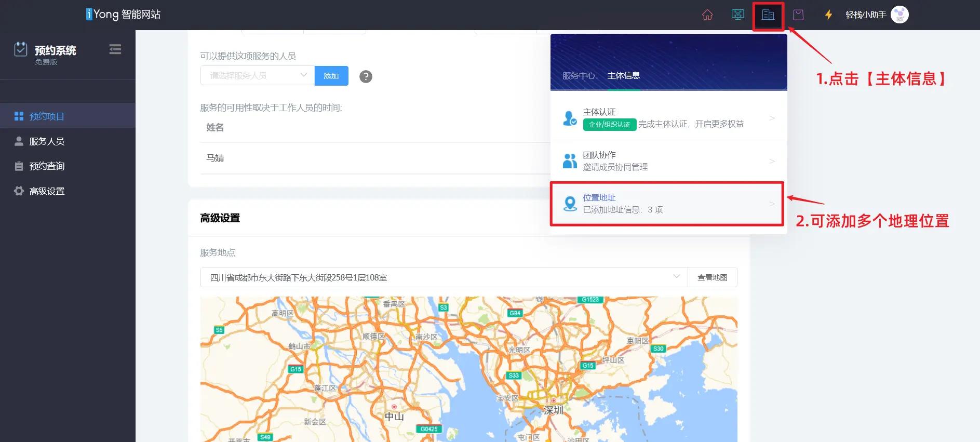Click the home icon in top bar

point(707,15)
